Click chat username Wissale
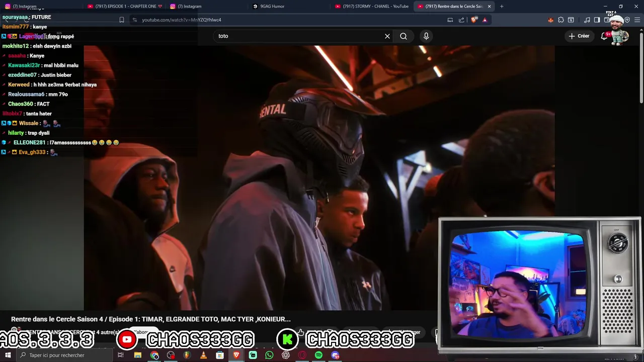Screen dimensions: 644x362 pos(29,124)
